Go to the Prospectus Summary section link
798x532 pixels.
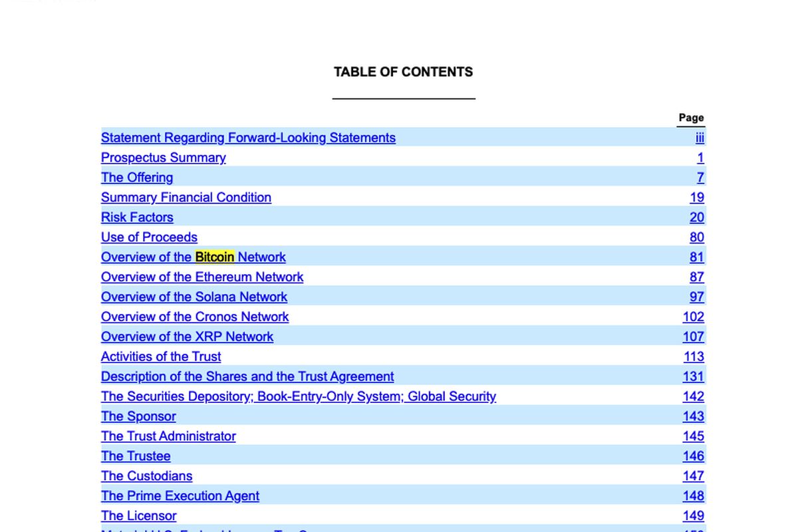tap(163, 158)
